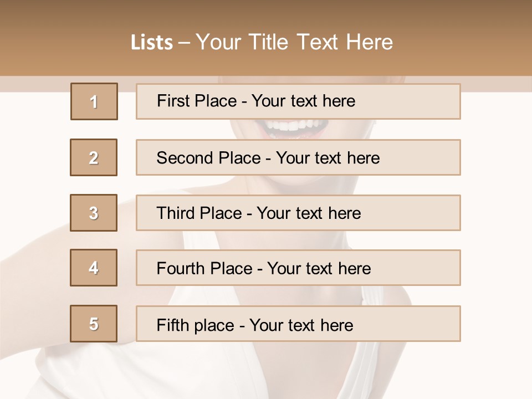Click the number 3 square
532x399 pixels.
point(94,213)
